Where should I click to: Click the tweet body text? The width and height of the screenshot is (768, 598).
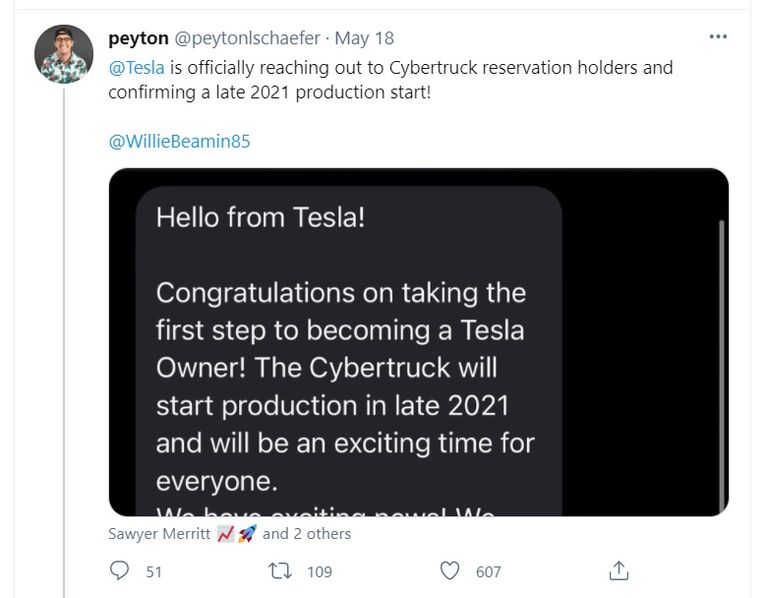pyautogui.click(x=390, y=81)
